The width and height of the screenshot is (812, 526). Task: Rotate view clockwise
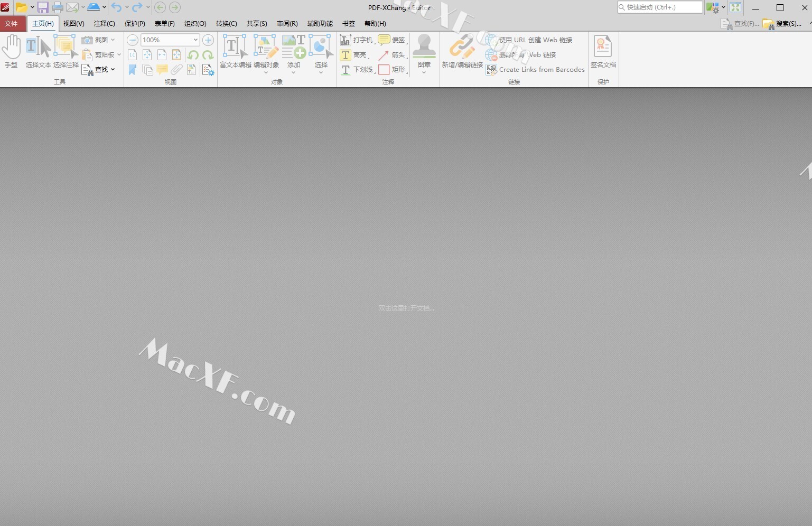click(208, 54)
